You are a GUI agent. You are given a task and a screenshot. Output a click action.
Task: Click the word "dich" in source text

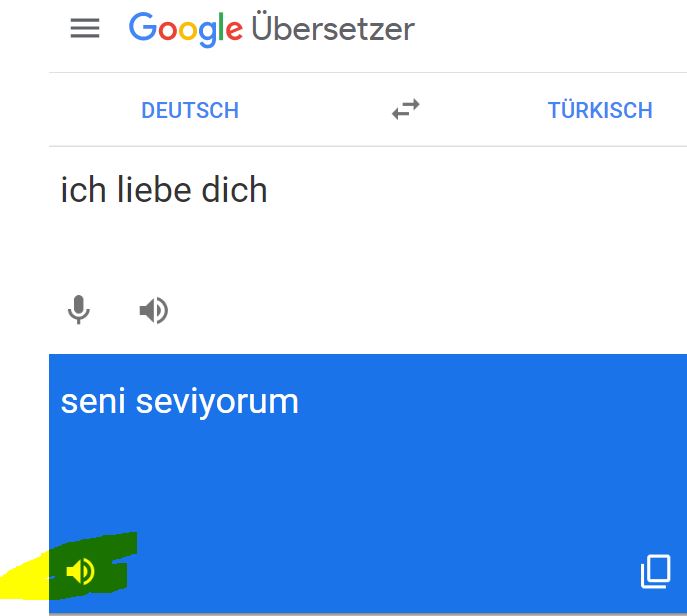[235, 190]
